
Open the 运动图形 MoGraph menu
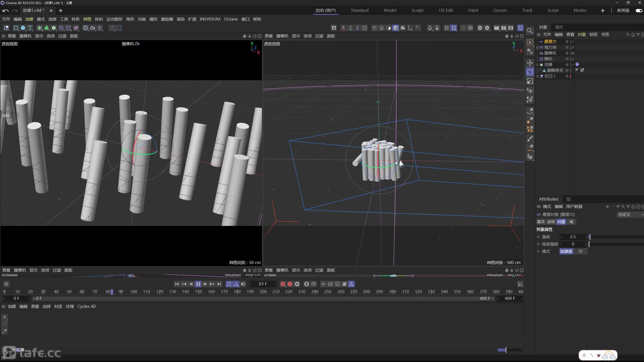point(114,19)
